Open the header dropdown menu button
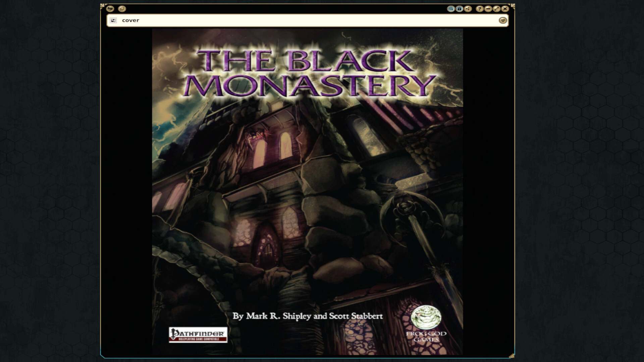 click(502, 20)
